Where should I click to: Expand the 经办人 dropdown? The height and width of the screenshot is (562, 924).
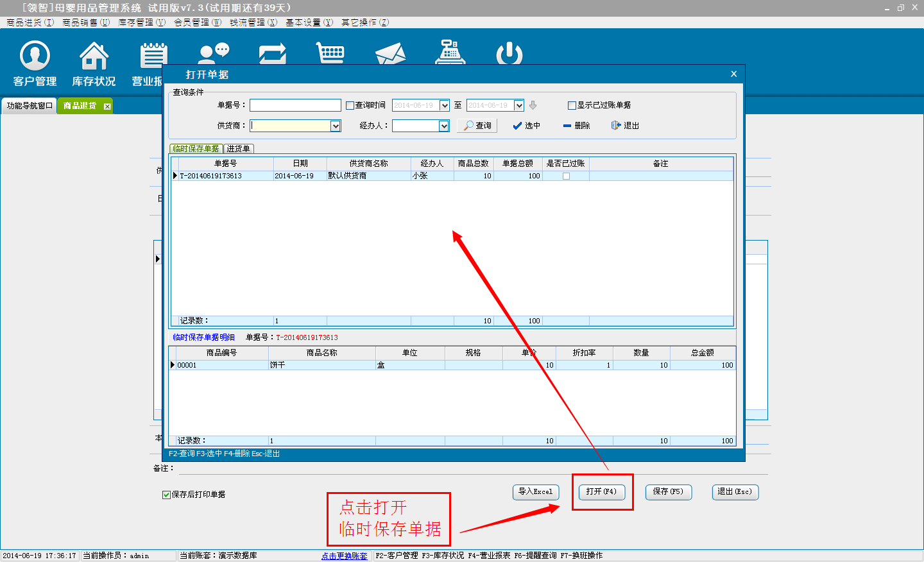coord(443,126)
